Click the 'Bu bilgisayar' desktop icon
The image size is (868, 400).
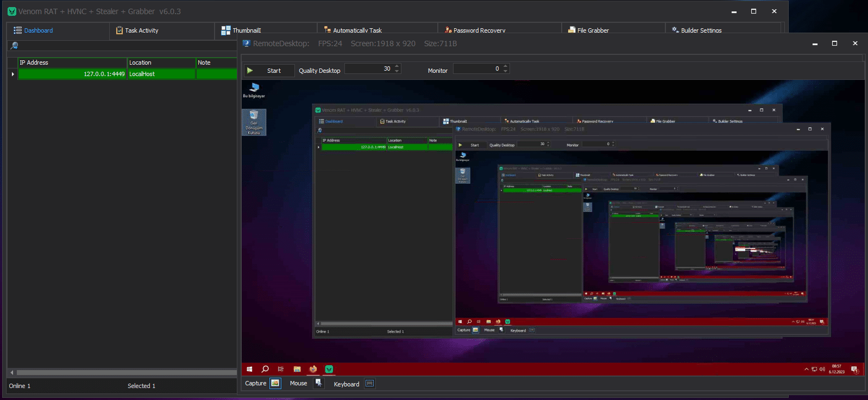point(254,88)
